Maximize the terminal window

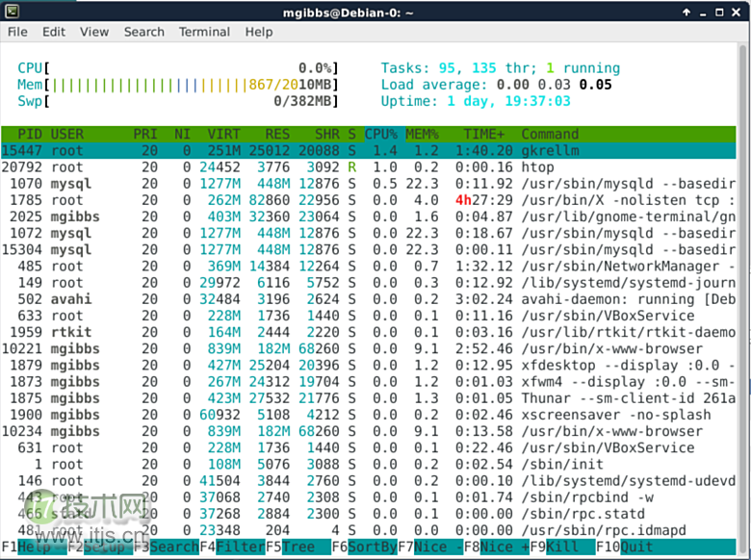[x=719, y=13]
